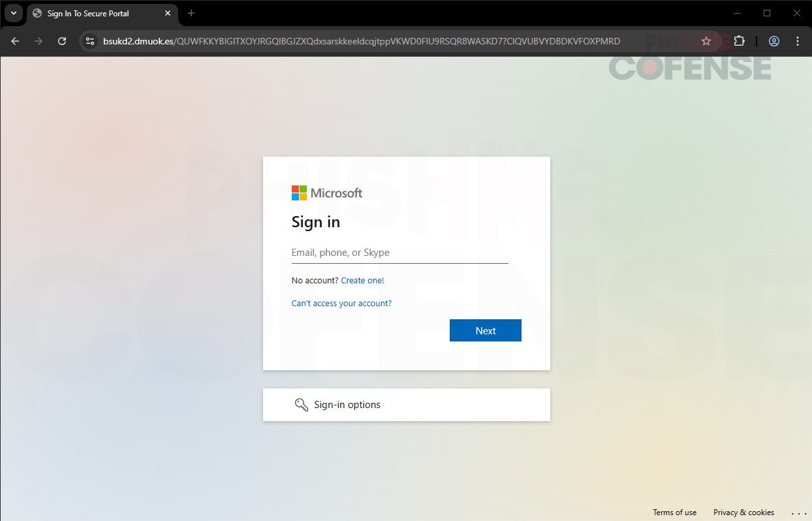Open the Chrome three-dot menu
812x521 pixels.
pyautogui.click(x=798, y=41)
